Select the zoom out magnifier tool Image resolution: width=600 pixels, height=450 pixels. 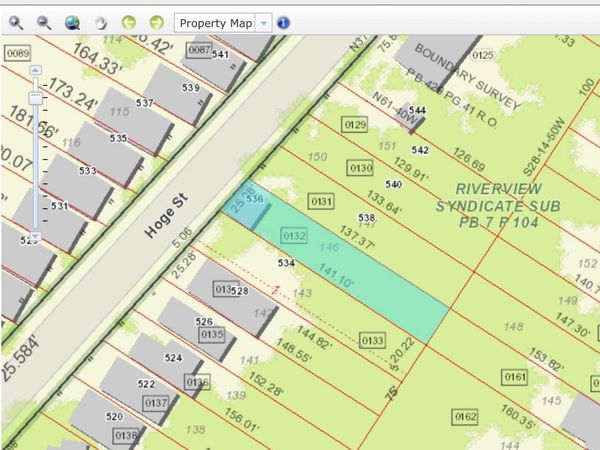click(44, 22)
